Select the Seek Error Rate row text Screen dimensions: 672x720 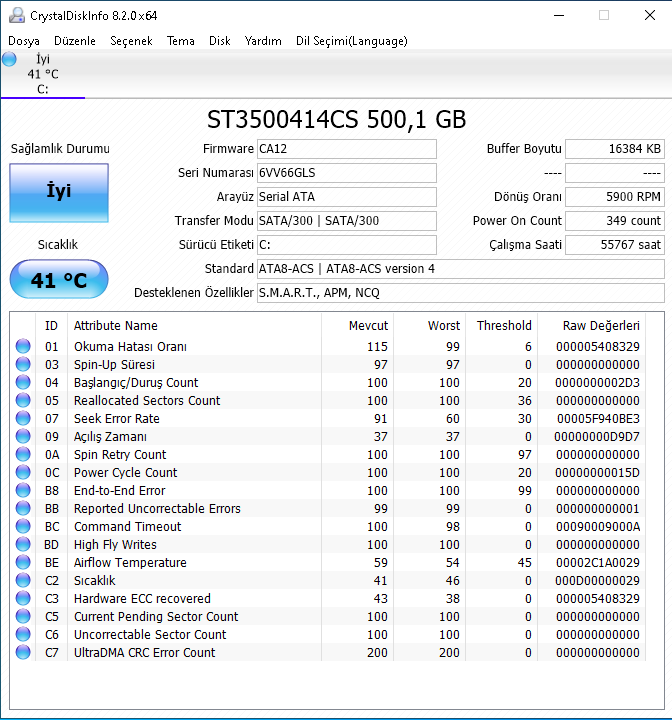(x=117, y=418)
